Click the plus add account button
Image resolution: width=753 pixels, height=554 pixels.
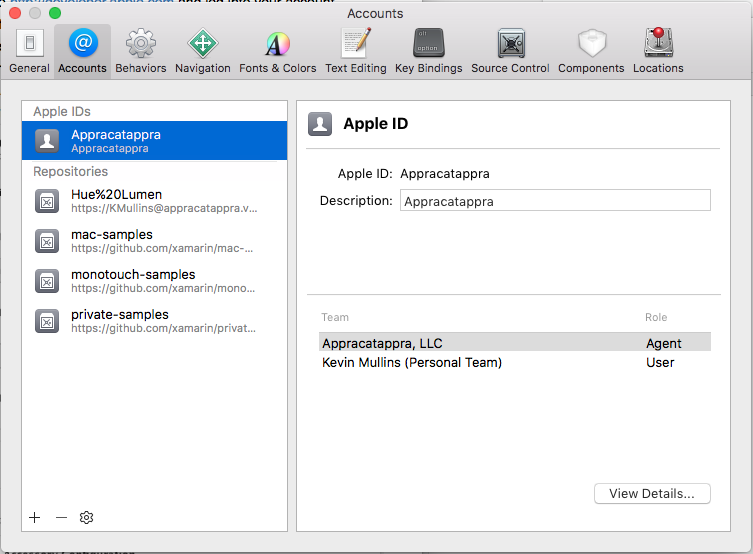[x=35, y=518]
